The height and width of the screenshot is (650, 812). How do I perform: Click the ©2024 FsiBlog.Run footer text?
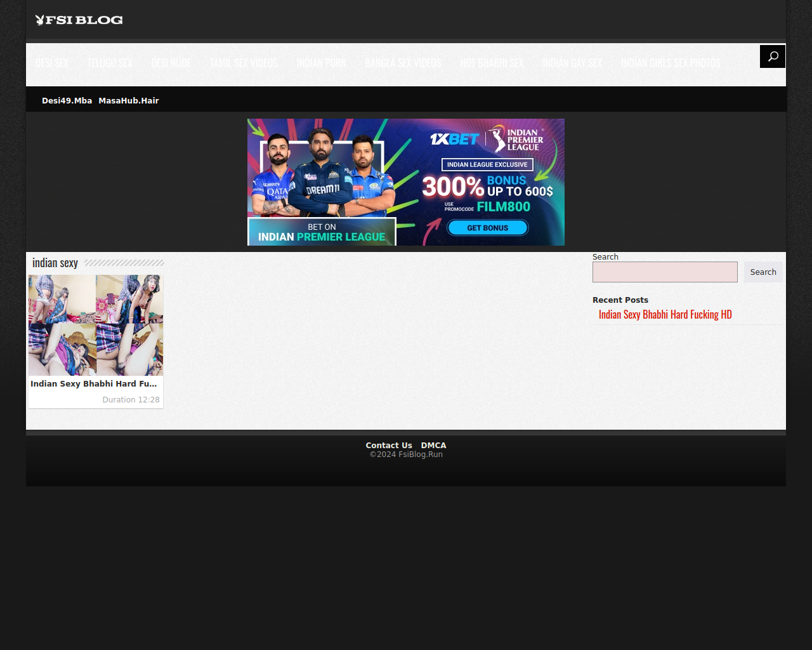pos(406,454)
